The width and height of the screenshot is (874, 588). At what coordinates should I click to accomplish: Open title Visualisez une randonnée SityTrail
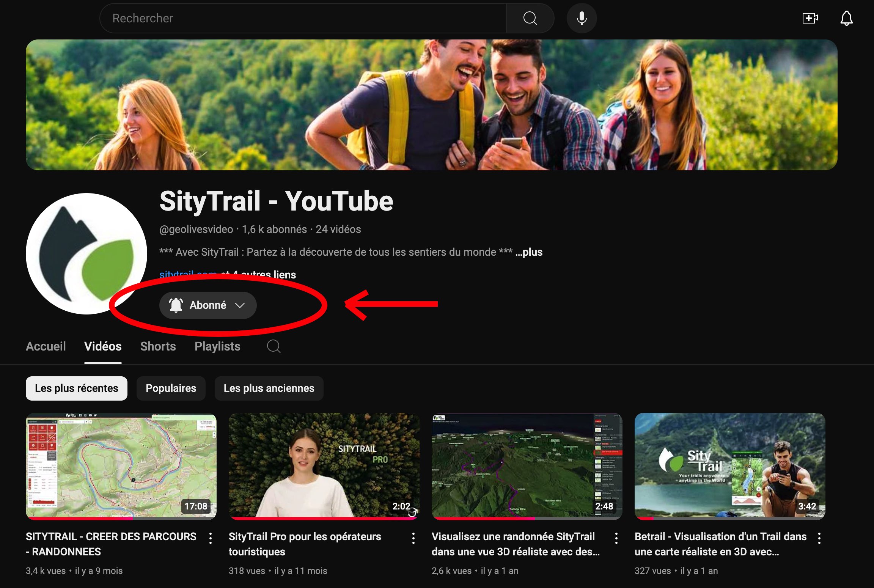point(516,544)
